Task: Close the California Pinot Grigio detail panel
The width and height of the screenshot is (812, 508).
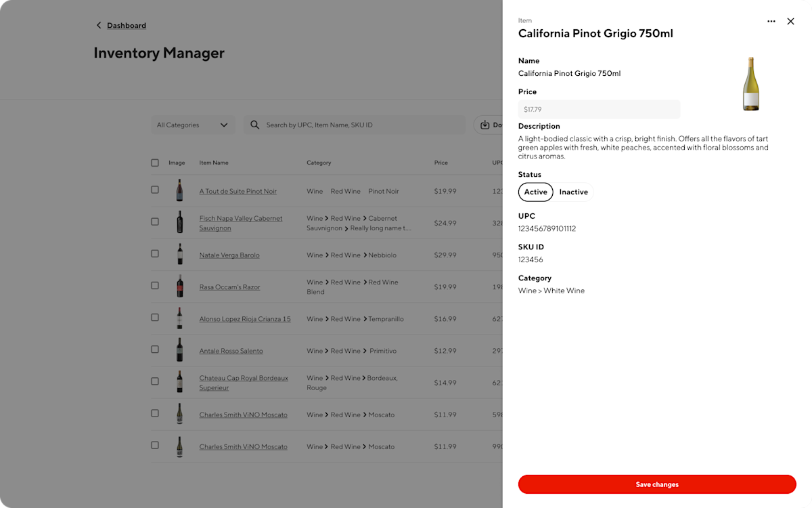Action: pos(790,21)
